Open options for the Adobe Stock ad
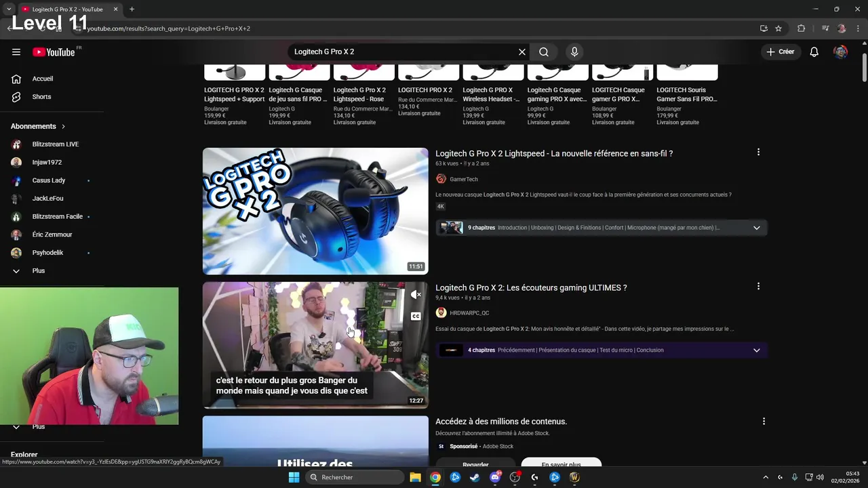The image size is (868, 488). click(x=764, y=422)
